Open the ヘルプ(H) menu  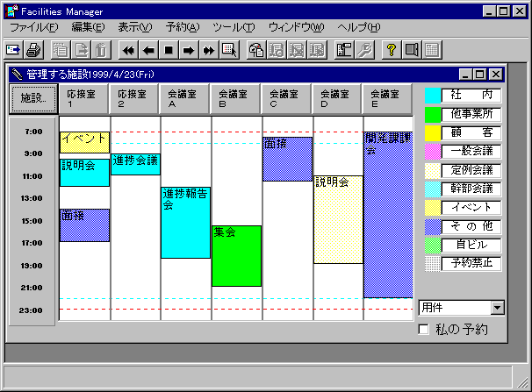[359, 27]
